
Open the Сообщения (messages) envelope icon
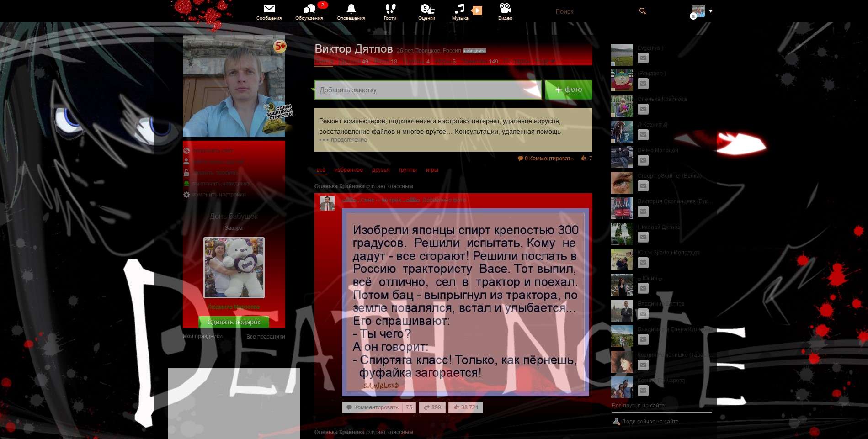[x=270, y=8]
